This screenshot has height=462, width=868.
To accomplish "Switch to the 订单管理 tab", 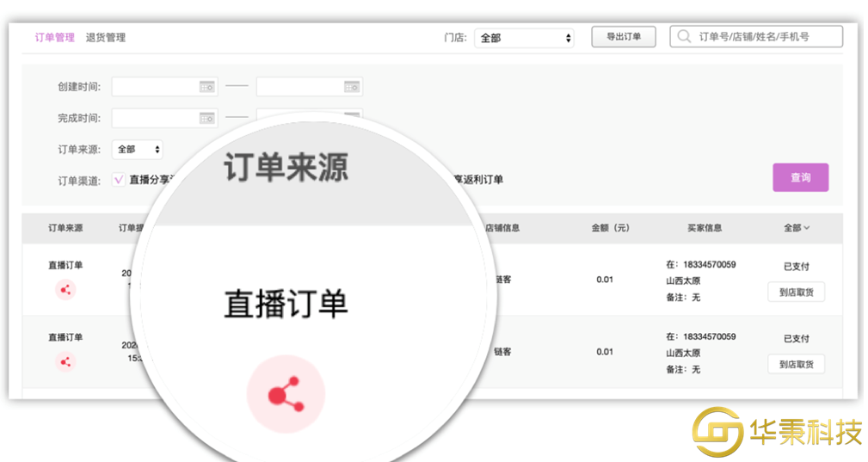I will (x=54, y=38).
